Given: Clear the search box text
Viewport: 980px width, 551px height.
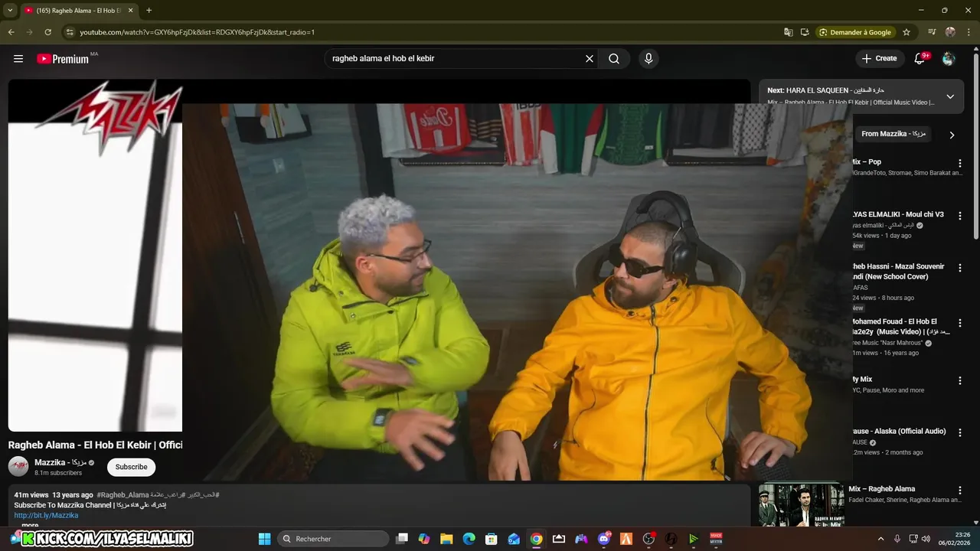Looking at the screenshot, I should click(x=590, y=59).
